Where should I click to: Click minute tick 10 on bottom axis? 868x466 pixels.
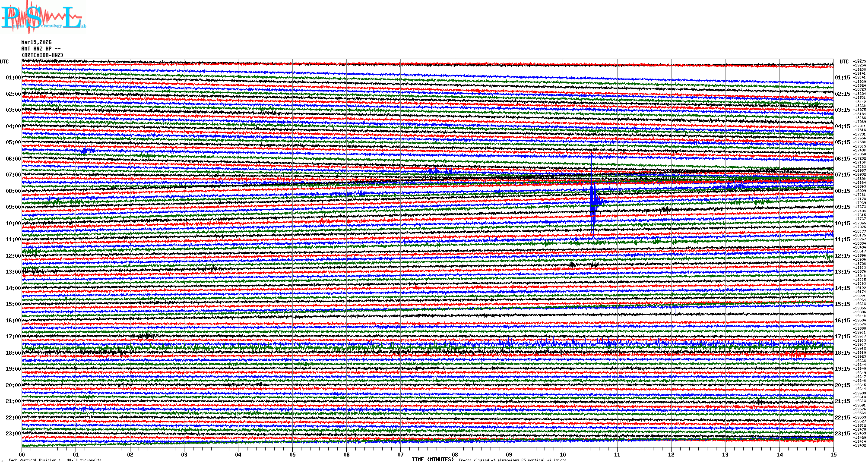coord(563,454)
